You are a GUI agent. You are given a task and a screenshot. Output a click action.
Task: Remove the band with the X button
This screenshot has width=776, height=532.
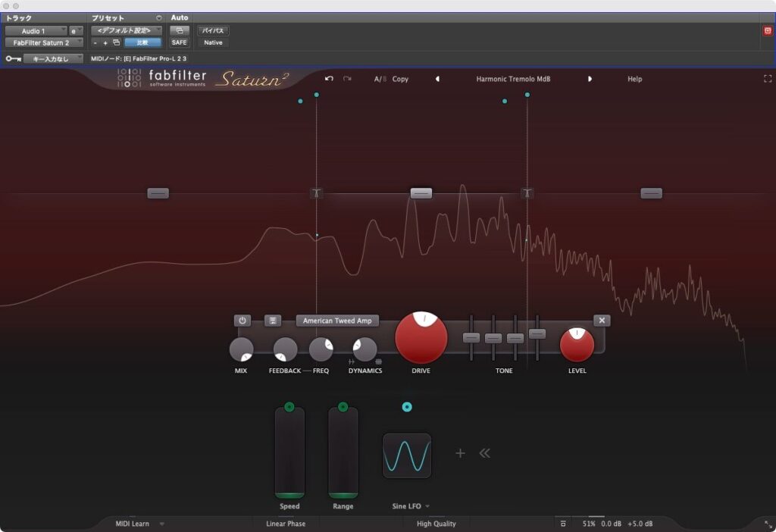click(602, 321)
